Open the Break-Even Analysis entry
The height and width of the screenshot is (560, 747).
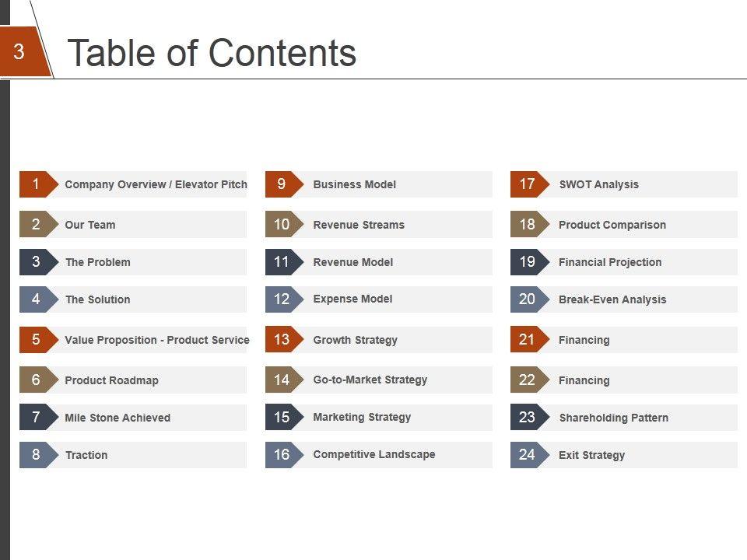(x=612, y=300)
